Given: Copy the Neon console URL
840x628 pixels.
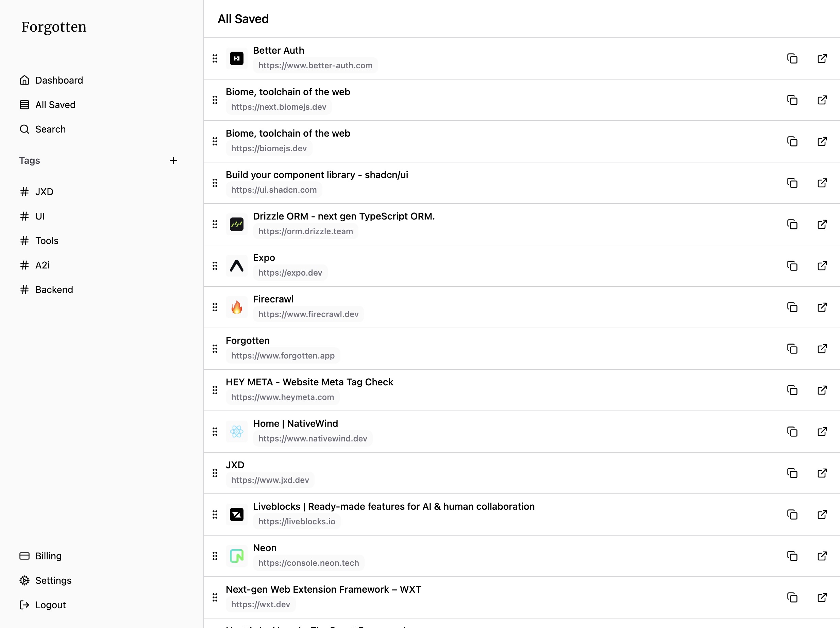Looking at the screenshot, I should 792,556.
